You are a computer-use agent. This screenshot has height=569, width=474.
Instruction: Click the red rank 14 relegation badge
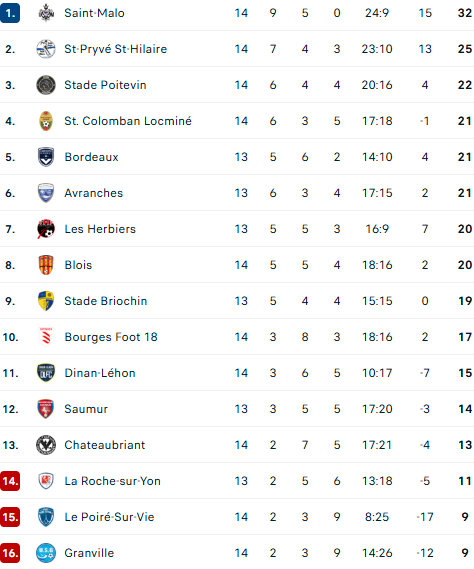[x=10, y=481]
